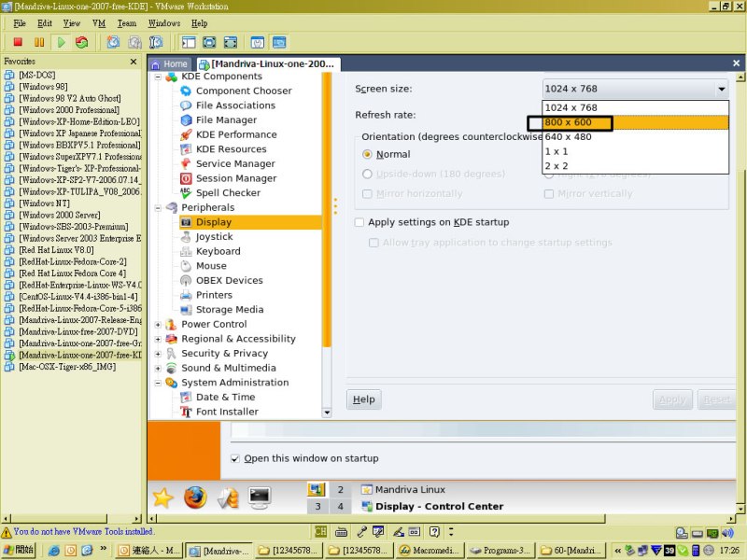Toggle Allow tray application checkbox
The height and width of the screenshot is (560, 747).
tap(374, 243)
